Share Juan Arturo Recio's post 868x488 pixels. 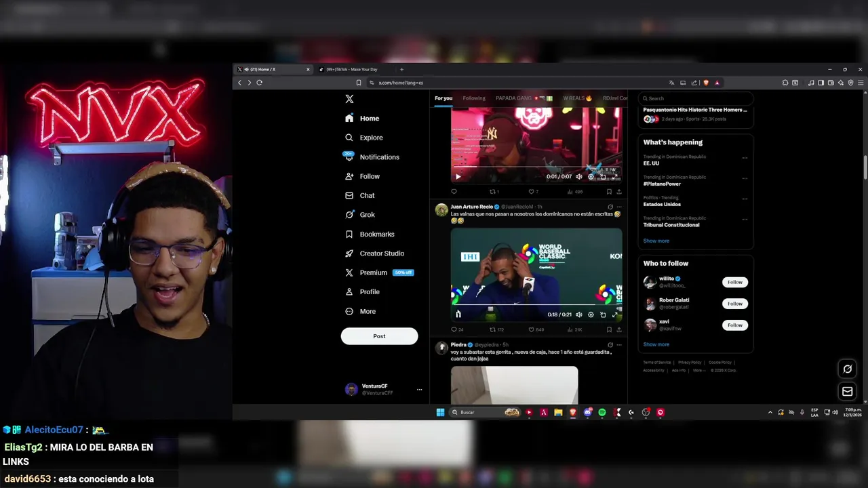pos(618,329)
